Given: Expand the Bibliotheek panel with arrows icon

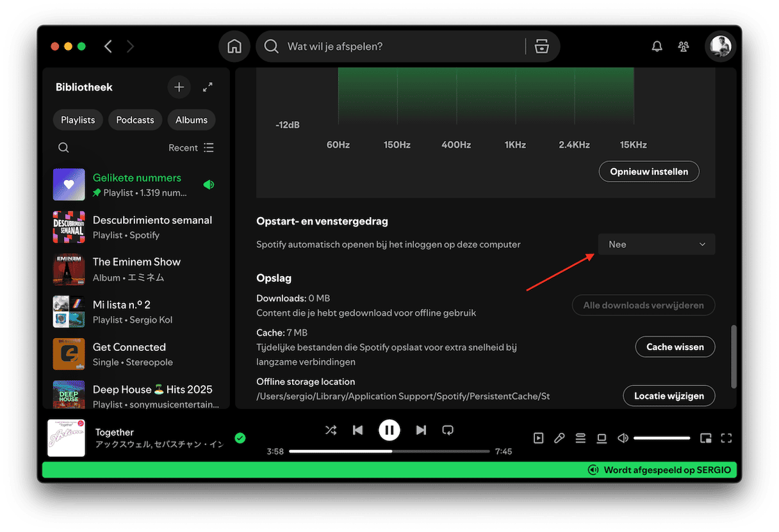Looking at the screenshot, I should click(208, 87).
